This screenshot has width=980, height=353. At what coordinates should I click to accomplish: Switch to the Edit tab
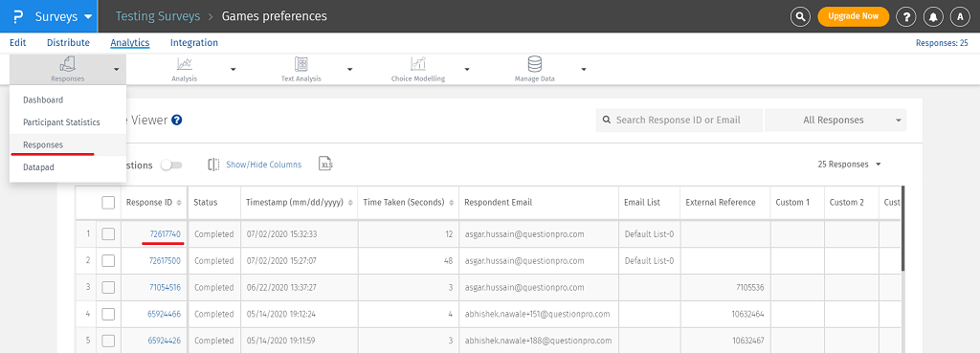click(x=18, y=43)
